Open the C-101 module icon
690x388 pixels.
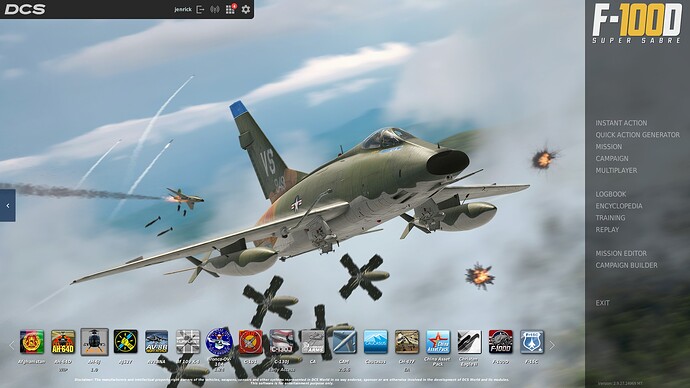250,342
